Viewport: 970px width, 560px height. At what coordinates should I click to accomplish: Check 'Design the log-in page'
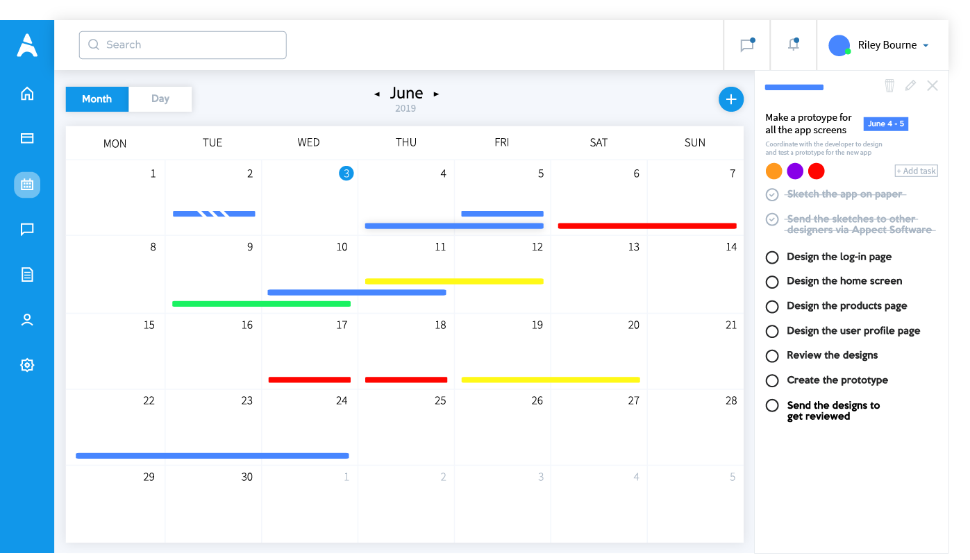(x=772, y=257)
